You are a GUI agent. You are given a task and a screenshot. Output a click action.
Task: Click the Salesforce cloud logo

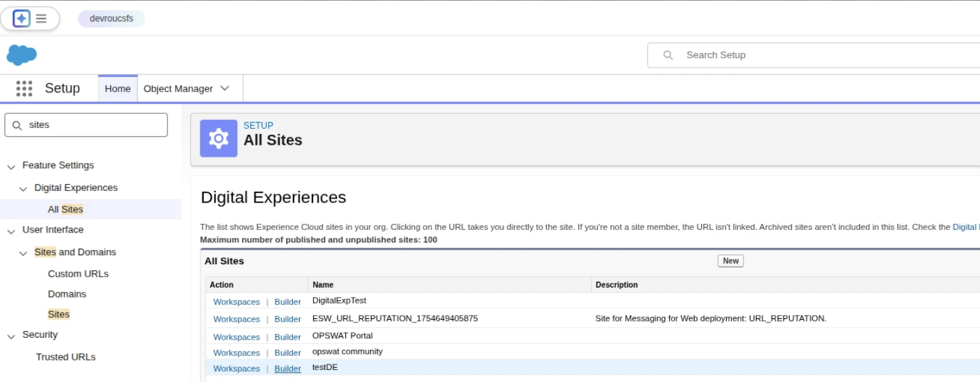click(x=21, y=55)
